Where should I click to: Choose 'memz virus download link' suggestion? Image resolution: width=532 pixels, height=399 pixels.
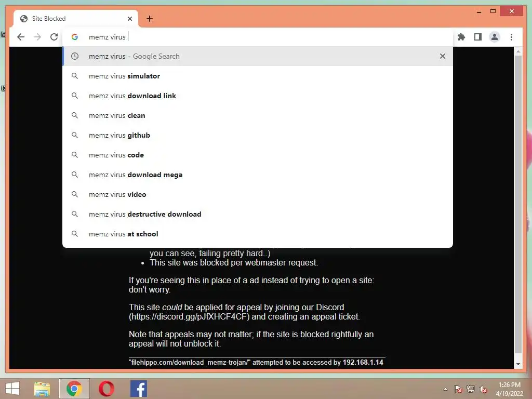[258, 96]
